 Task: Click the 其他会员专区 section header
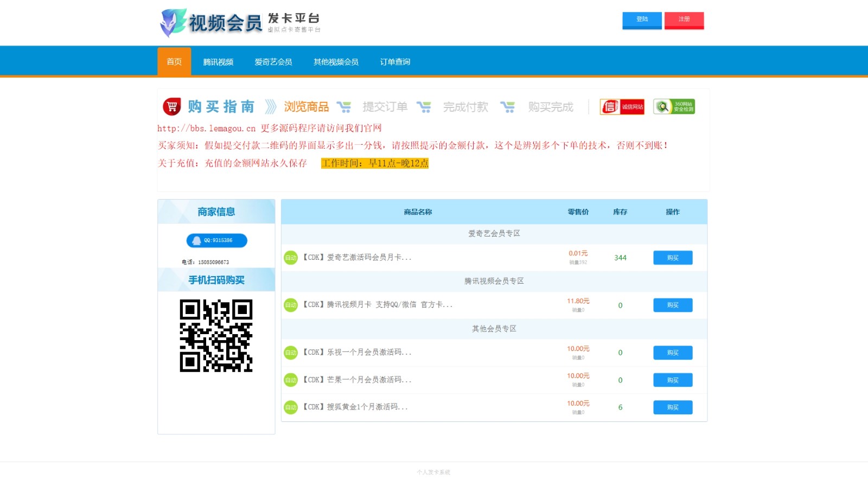(494, 329)
